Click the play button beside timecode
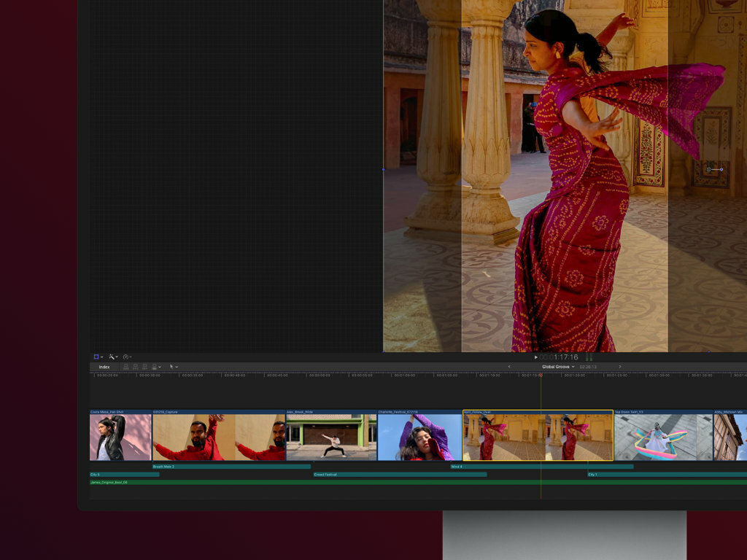The image size is (747, 560). pos(536,357)
